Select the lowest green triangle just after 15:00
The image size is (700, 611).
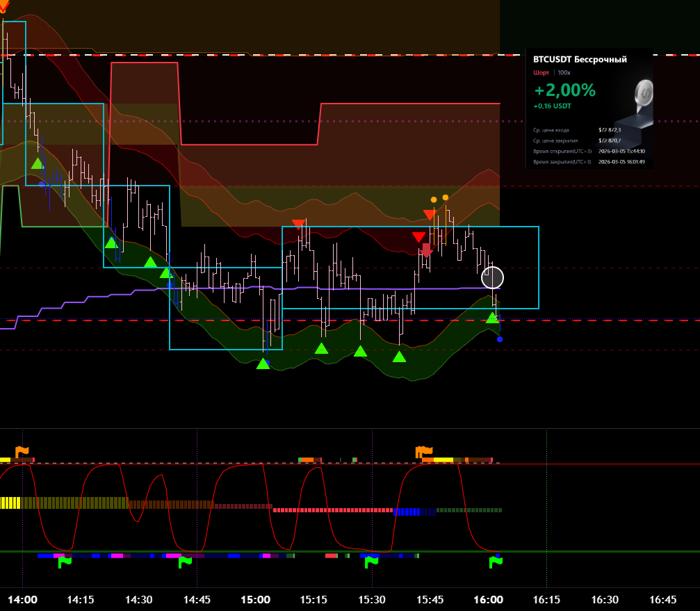pos(263,364)
